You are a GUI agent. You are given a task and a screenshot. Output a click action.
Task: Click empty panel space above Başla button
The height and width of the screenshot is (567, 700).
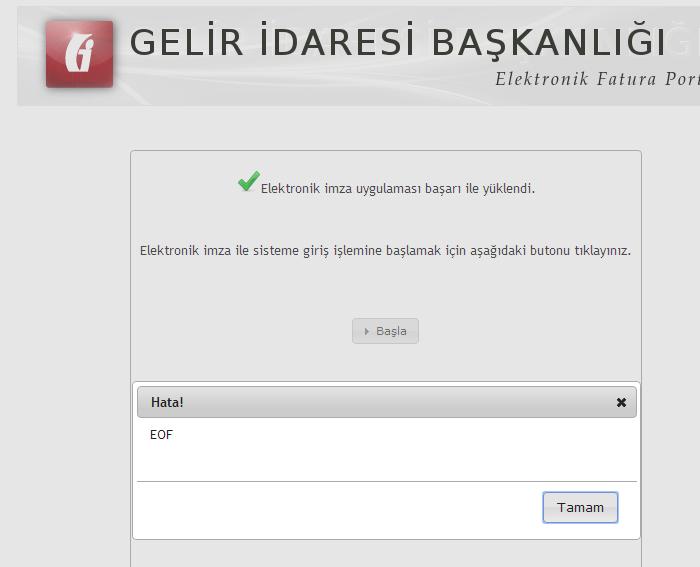coord(385,290)
